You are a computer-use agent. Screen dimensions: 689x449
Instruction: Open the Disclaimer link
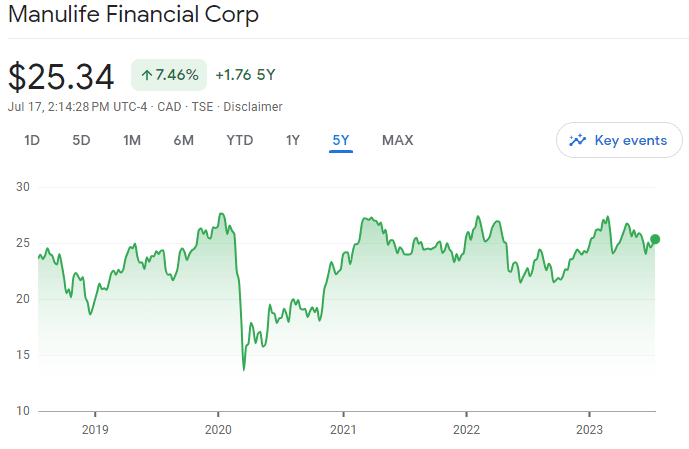pos(253,107)
